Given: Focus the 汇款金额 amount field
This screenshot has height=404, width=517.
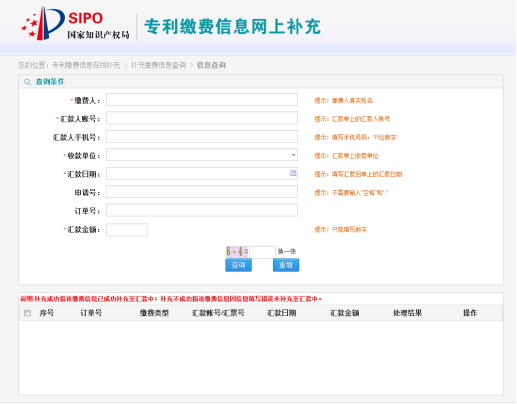Looking at the screenshot, I should point(127,230).
